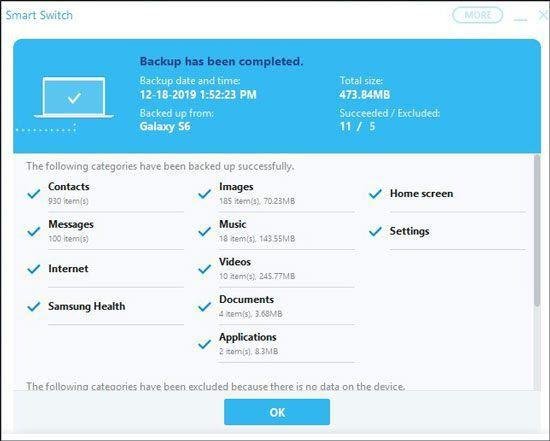Image resolution: width=550 pixels, height=441 pixels.
Task: Select the Samsung Health category label
Action: [87, 306]
